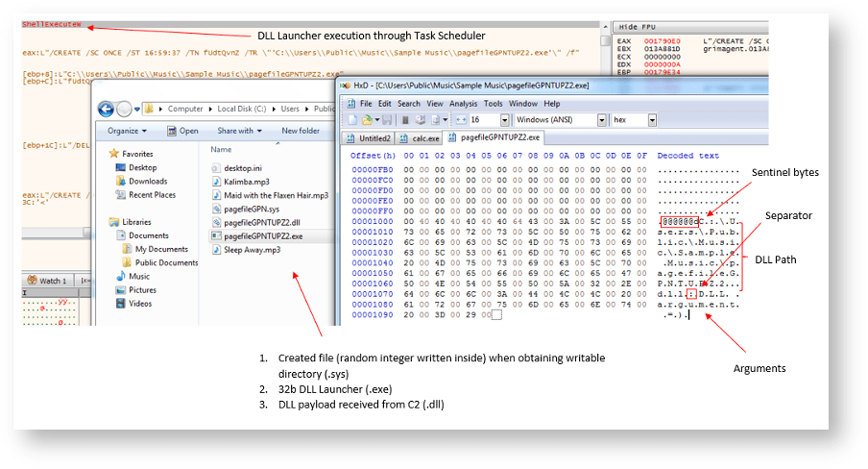Select Videos library in Explorer sidebar
Screen dimensions: 868x469
[134, 304]
